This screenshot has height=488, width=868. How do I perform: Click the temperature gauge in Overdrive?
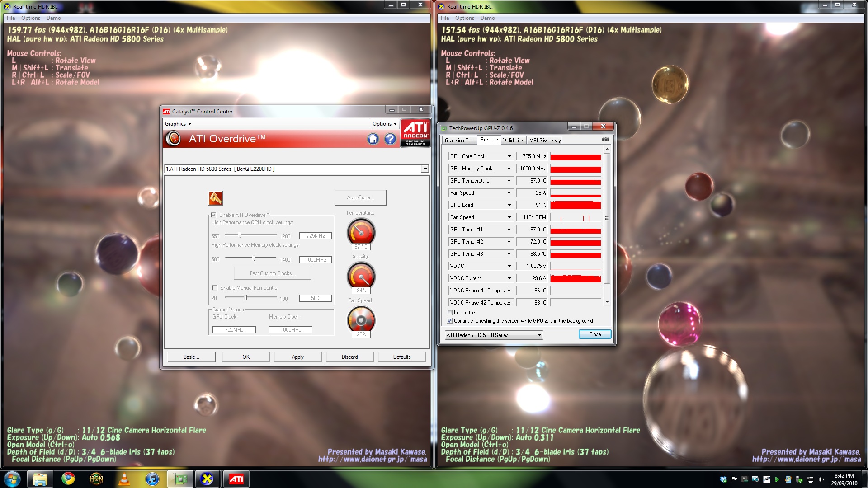[x=361, y=232]
